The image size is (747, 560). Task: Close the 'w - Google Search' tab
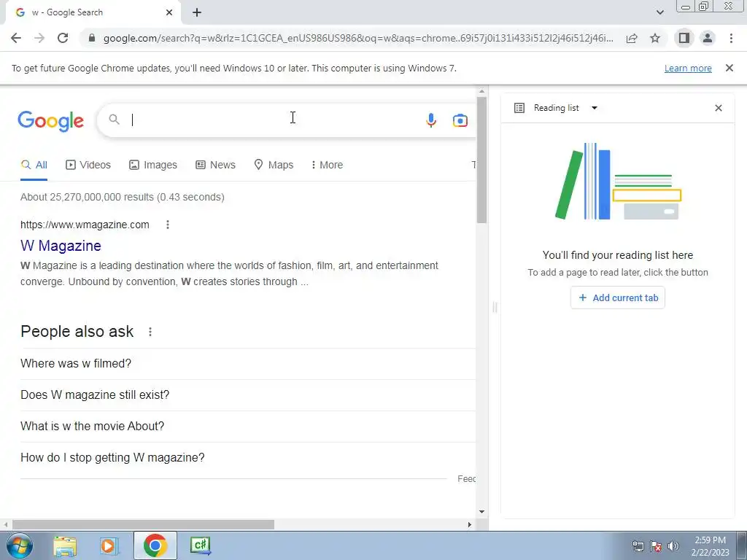(x=169, y=12)
